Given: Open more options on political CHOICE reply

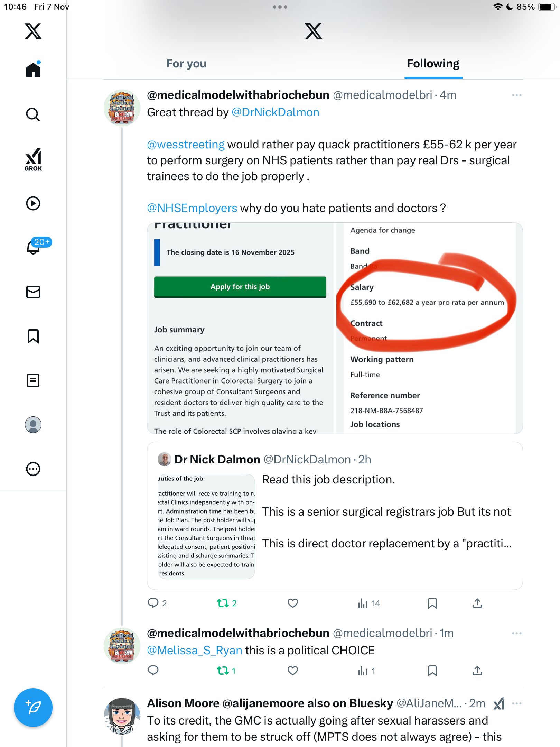Looking at the screenshot, I should pos(516,633).
